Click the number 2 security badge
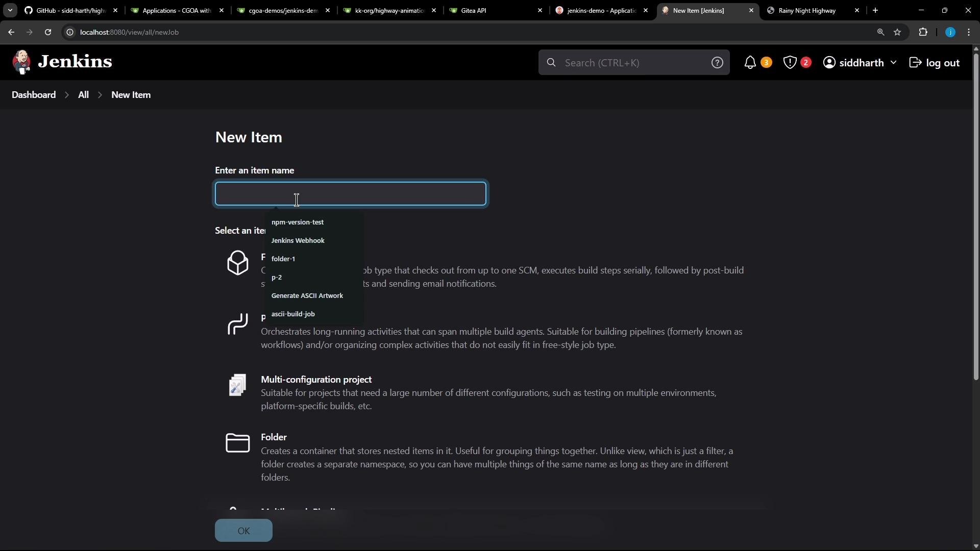The width and height of the screenshot is (980, 551). (x=806, y=62)
